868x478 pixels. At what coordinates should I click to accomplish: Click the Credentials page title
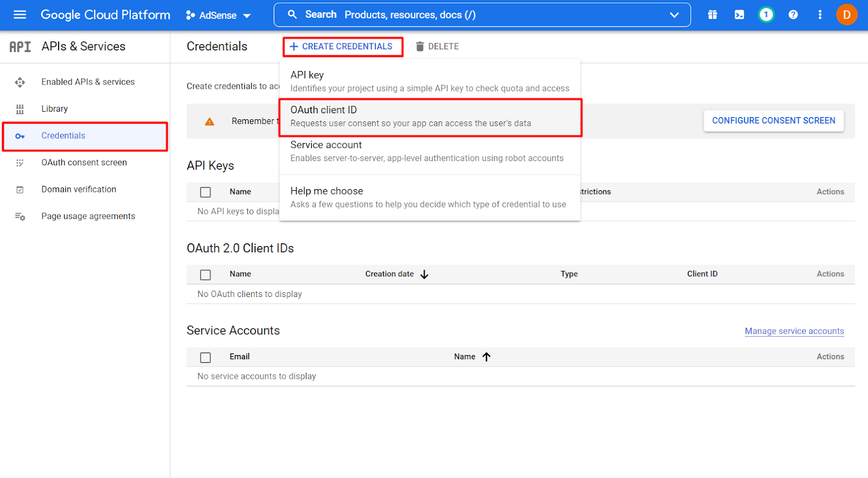tap(217, 47)
